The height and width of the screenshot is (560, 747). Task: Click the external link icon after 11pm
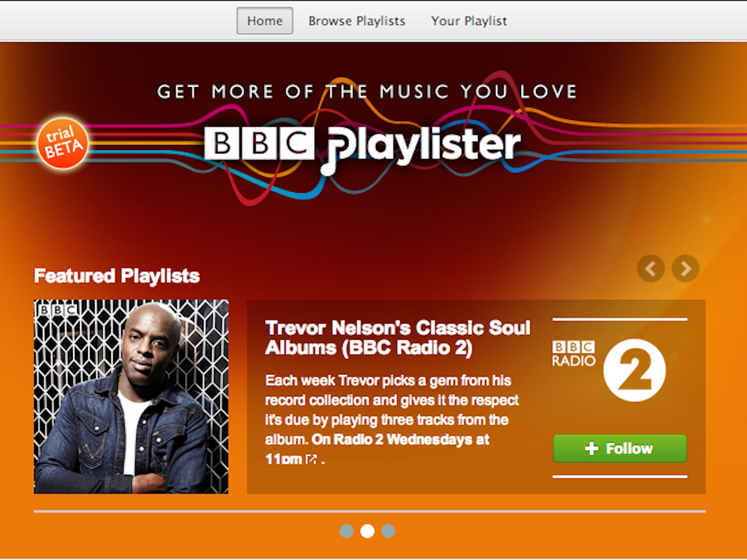point(311,460)
